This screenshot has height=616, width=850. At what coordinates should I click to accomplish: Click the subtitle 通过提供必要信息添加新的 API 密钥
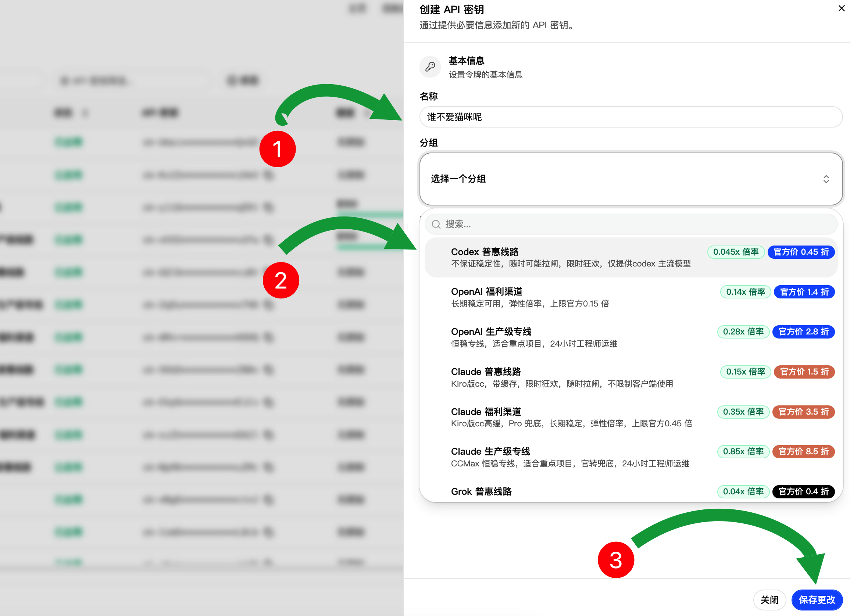coord(497,25)
